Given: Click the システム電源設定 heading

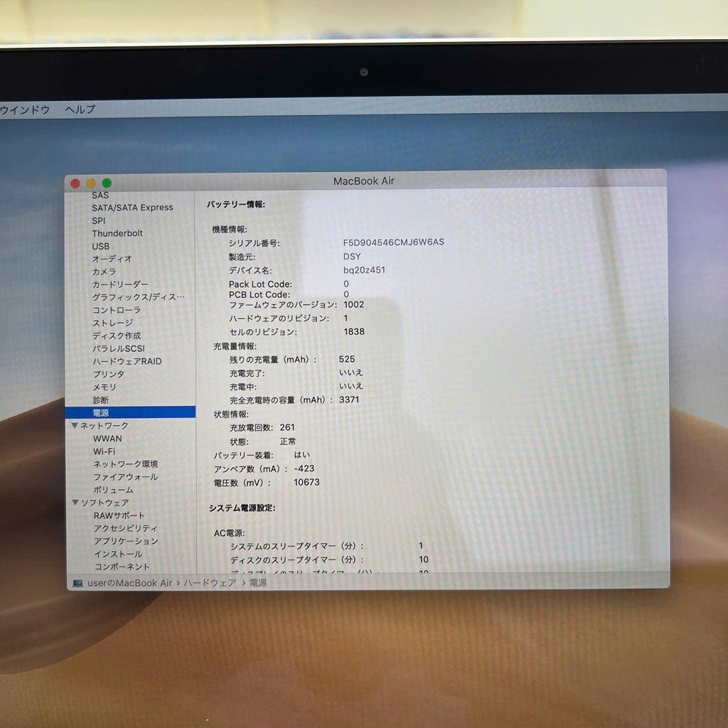Looking at the screenshot, I should [x=242, y=508].
